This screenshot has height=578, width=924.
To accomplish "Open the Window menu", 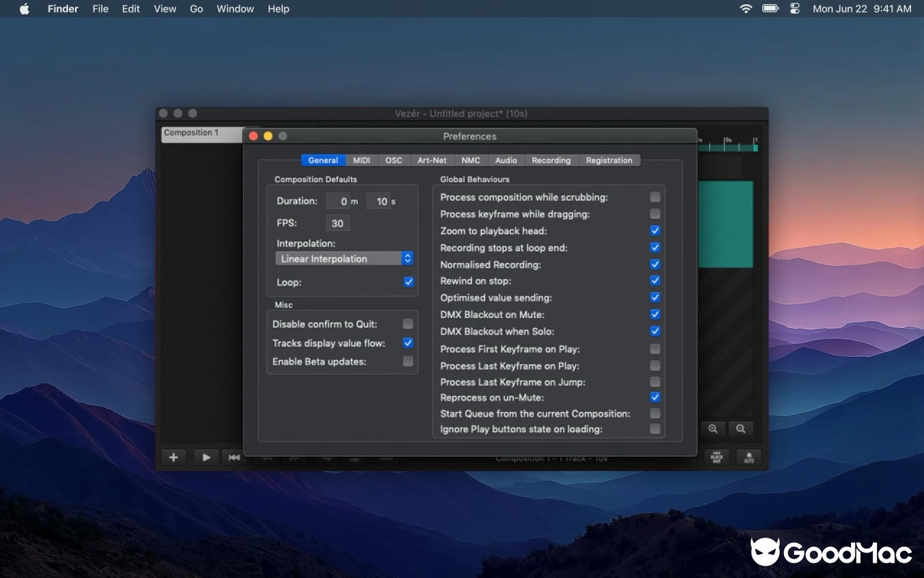I will 235,9.
